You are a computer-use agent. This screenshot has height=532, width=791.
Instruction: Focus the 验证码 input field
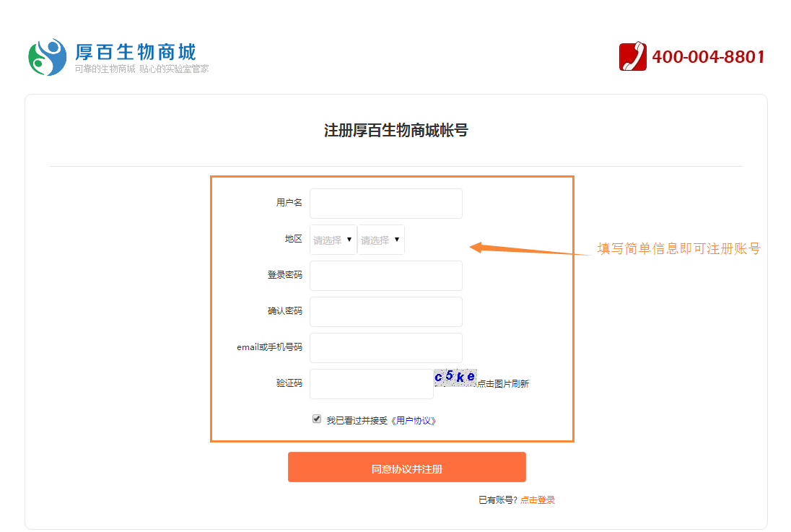click(372, 384)
